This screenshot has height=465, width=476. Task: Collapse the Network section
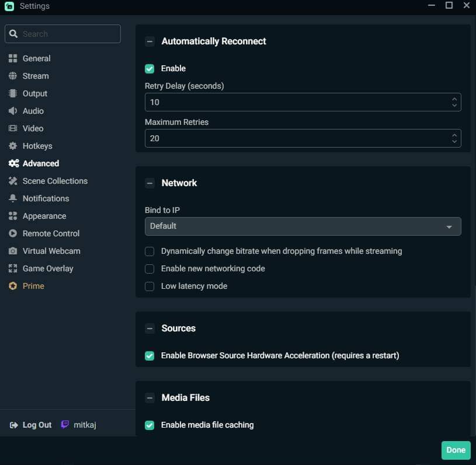click(x=150, y=183)
